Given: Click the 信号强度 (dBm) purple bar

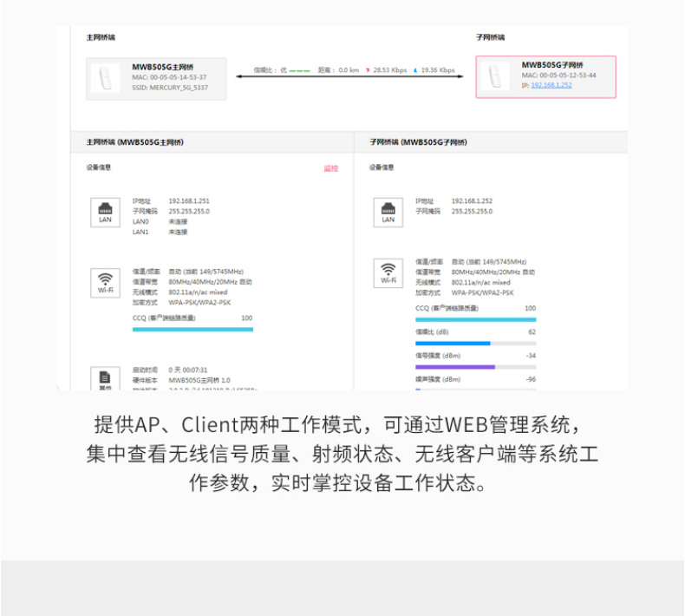Looking at the screenshot, I should click(x=454, y=367).
